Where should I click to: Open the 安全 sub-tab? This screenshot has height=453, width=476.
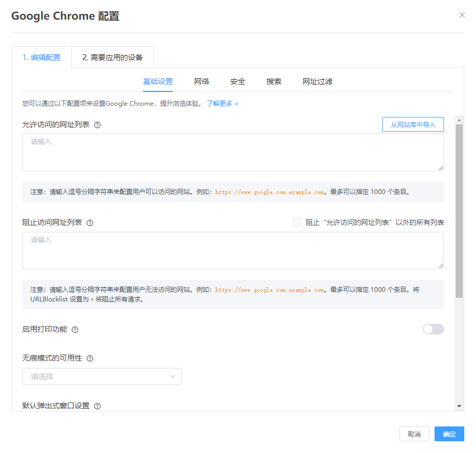[x=237, y=82]
